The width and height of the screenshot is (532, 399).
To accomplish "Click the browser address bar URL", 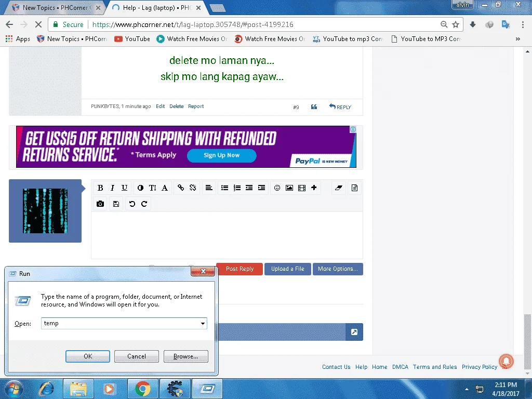I will [x=193, y=24].
